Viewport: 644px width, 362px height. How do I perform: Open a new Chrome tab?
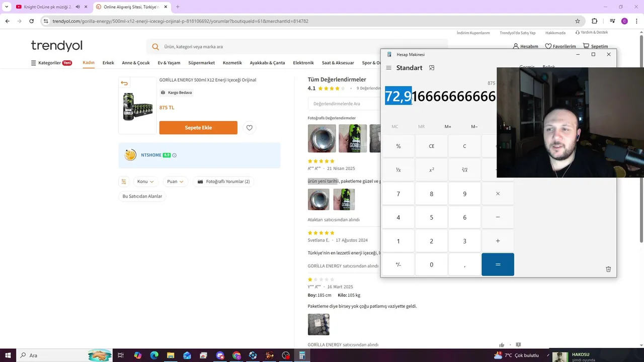coord(178,7)
